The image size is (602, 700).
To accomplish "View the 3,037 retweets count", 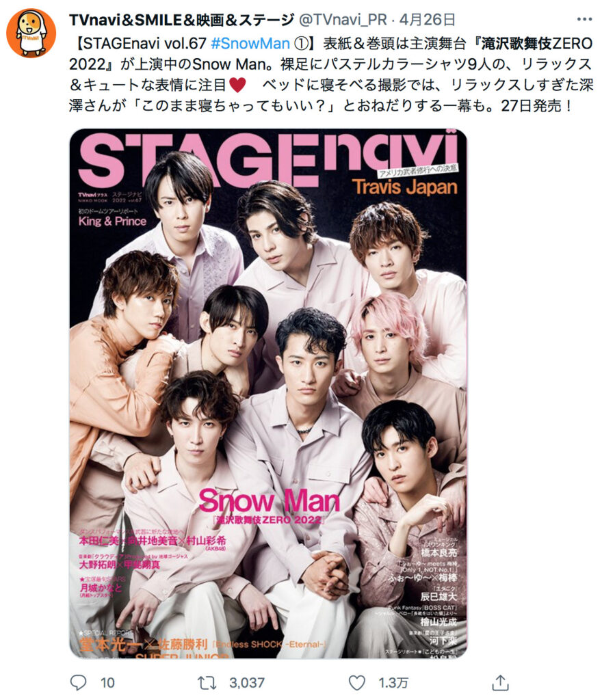I will coord(247,683).
